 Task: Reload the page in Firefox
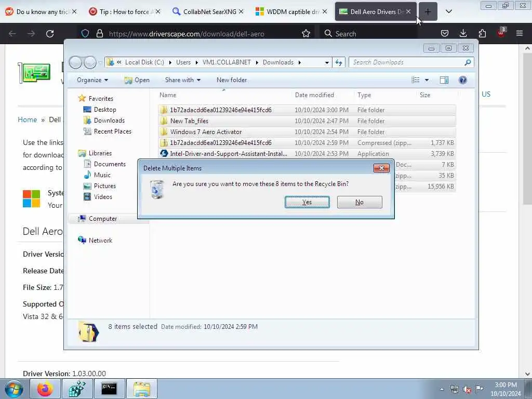pyautogui.click(x=50, y=34)
